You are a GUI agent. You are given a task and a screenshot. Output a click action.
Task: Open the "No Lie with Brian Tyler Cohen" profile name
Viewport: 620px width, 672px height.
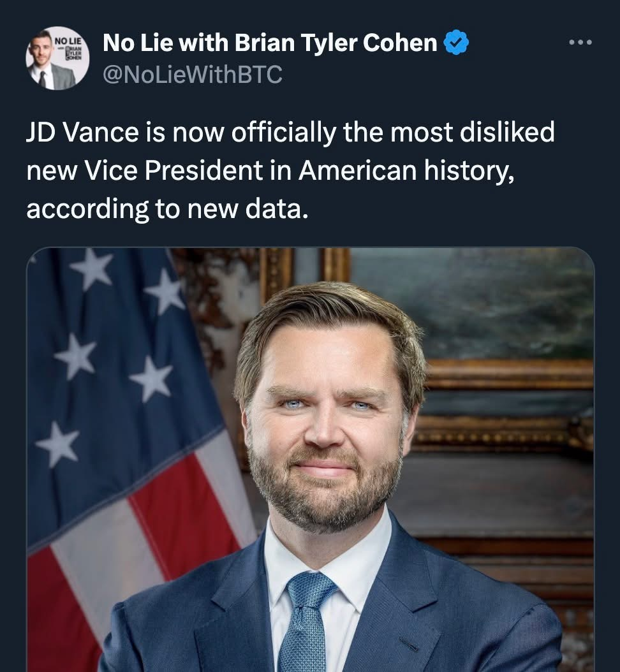[270, 43]
